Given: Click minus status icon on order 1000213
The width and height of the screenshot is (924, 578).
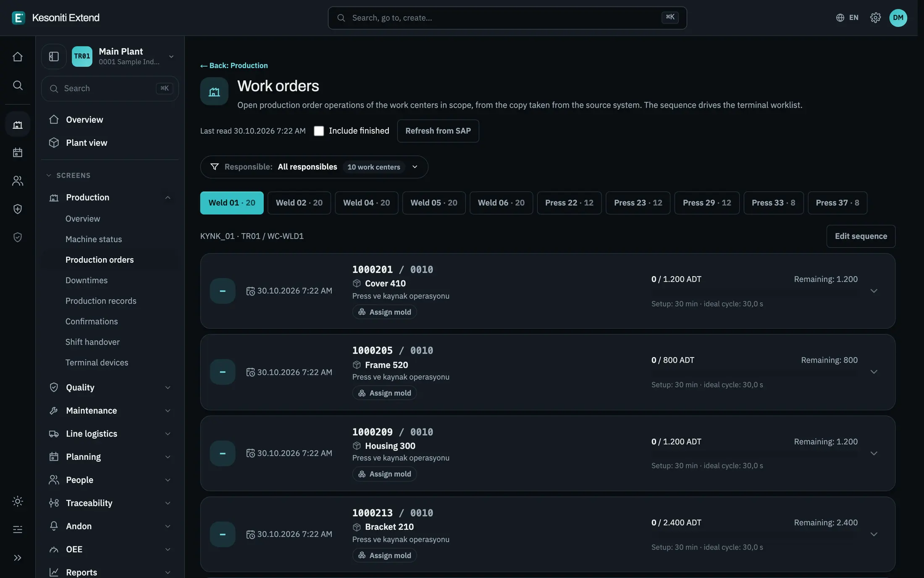Looking at the screenshot, I should pyautogui.click(x=223, y=534).
